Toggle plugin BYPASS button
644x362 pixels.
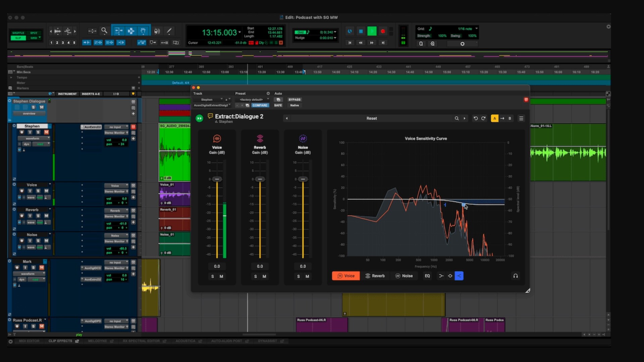pyautogui.click(x=294, y=100)
